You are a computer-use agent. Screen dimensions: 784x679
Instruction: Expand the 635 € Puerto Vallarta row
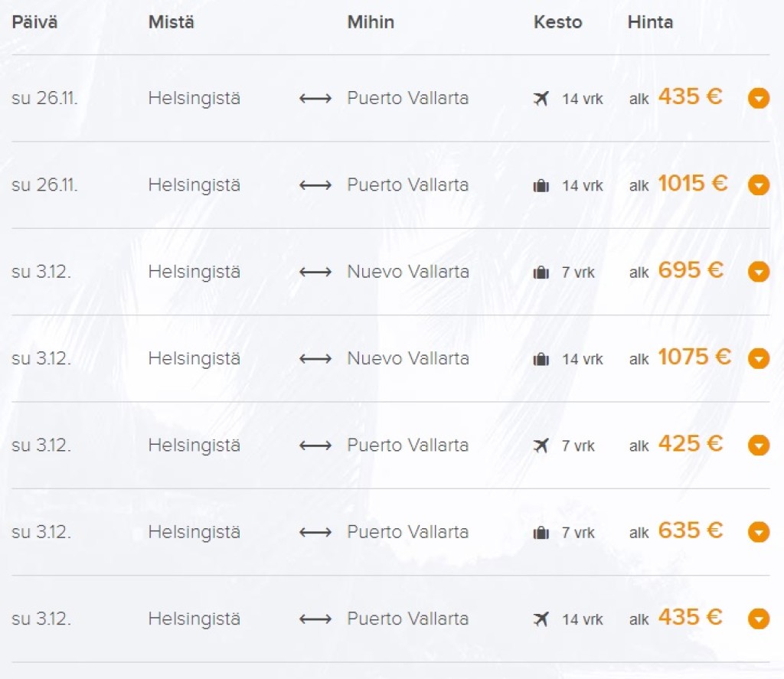tap(759, 532)
